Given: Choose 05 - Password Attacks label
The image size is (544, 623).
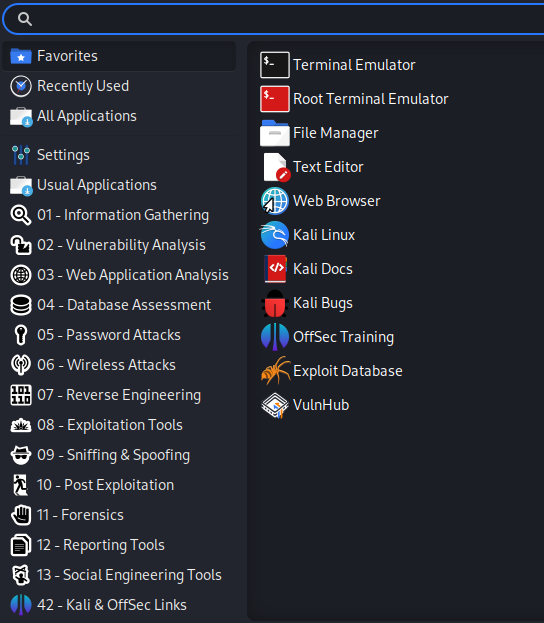Looking at the screenshot, I should 109,335.
